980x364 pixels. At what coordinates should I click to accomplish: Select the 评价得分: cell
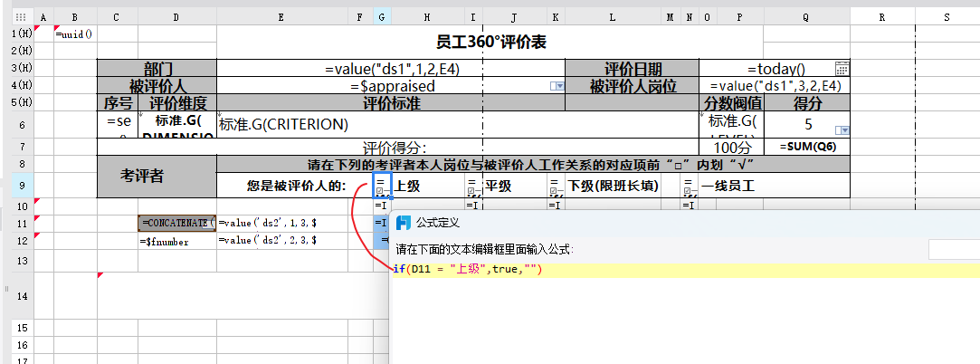(x=398, y=147)
